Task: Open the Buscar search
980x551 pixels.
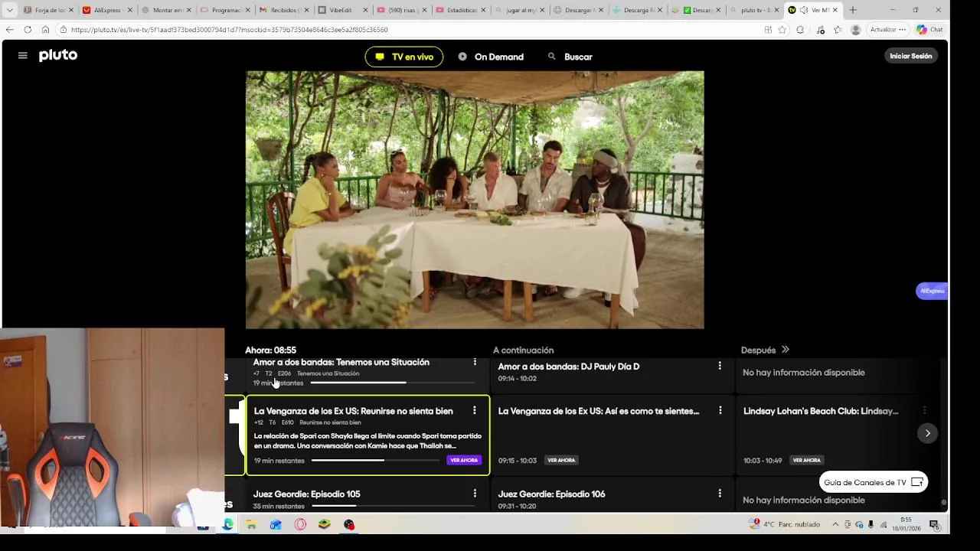Action: pyautogui.click(x=570, y=57)
